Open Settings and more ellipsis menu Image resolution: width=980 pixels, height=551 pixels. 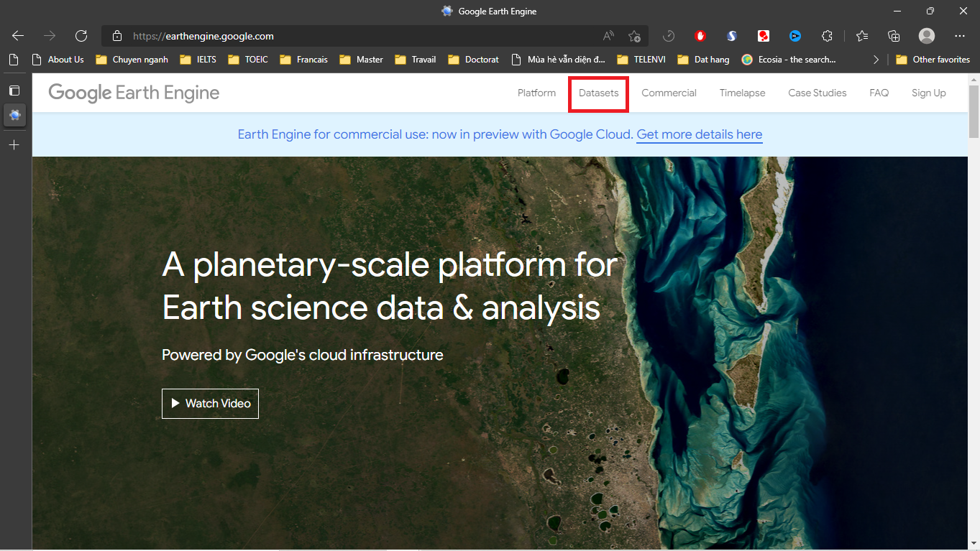click(x=960, y=36)
